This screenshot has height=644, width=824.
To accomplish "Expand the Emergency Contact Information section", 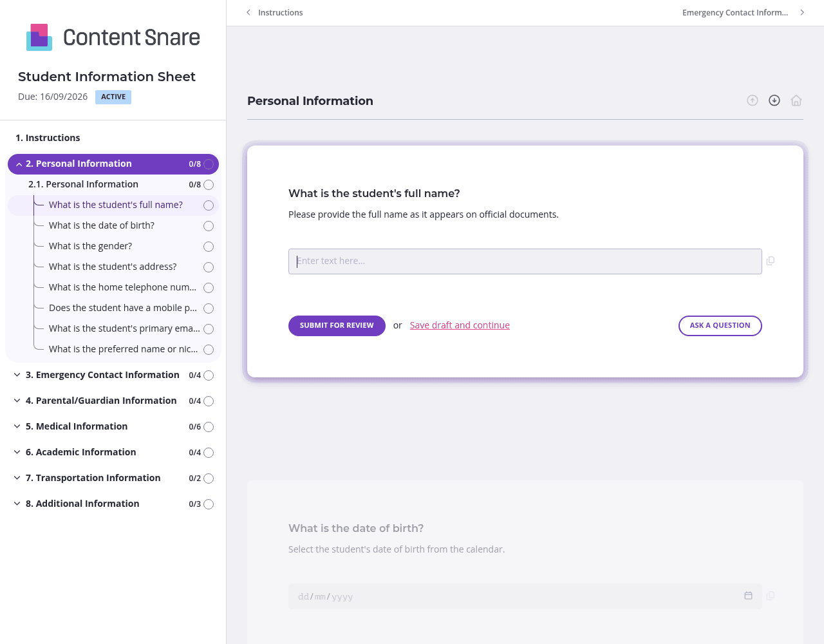I will (x=17, y=375).
